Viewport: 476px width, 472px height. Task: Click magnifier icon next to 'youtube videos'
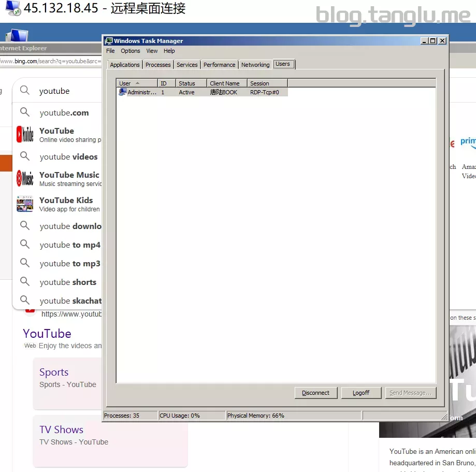tap(25, 156)
